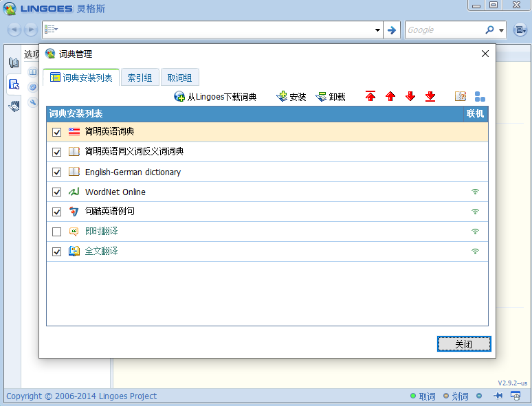Select the 即时翻译 row text
This screenshot has height=406, width=532.
(102, 232)
